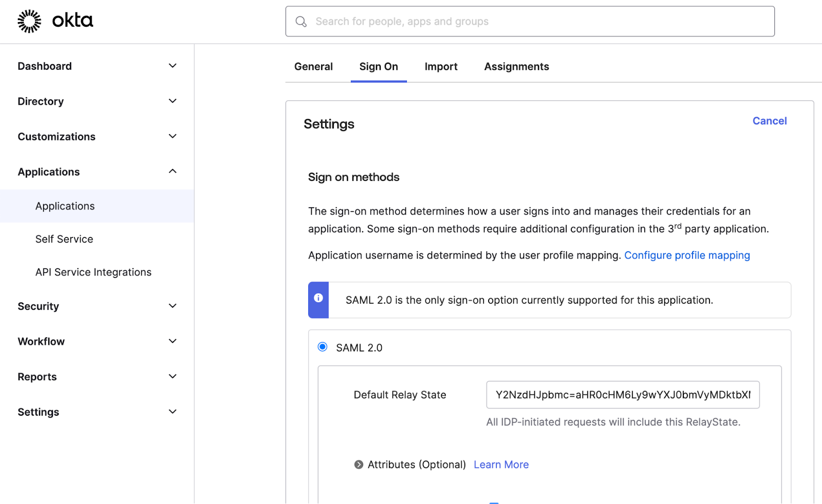Click the Default Relay State input field
This screenshot has width=822, height=504.
(623, 395)
